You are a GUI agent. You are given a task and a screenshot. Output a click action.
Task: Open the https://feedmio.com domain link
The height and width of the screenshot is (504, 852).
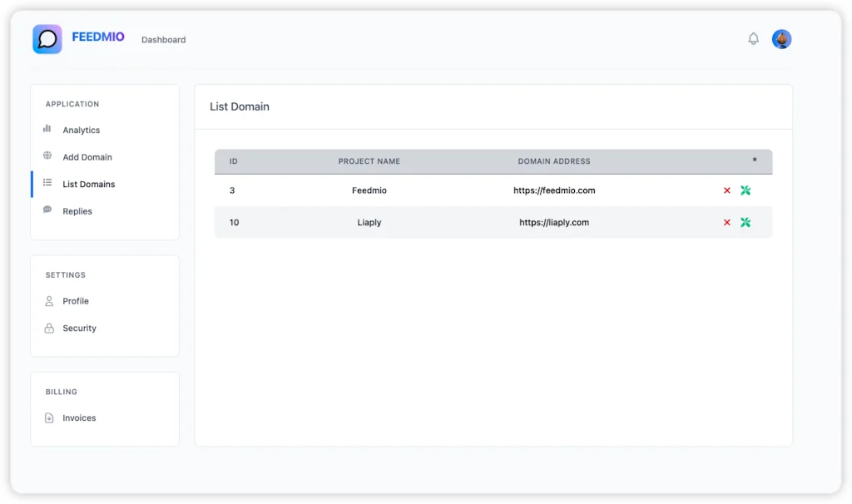(554, 190)
